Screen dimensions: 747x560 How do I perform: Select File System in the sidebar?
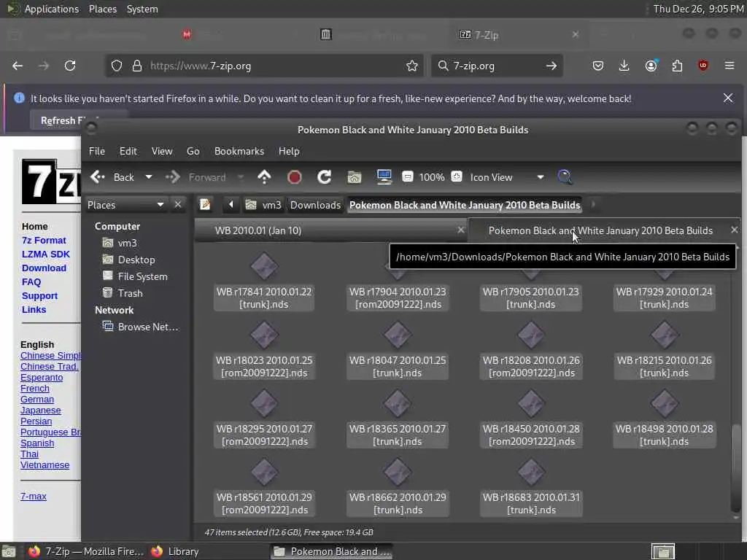pyautogui.click(x=142, y=276)
